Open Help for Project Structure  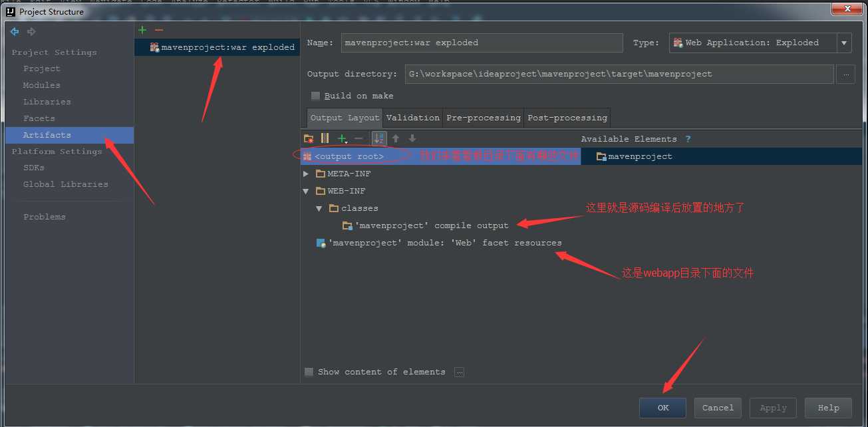829,408
